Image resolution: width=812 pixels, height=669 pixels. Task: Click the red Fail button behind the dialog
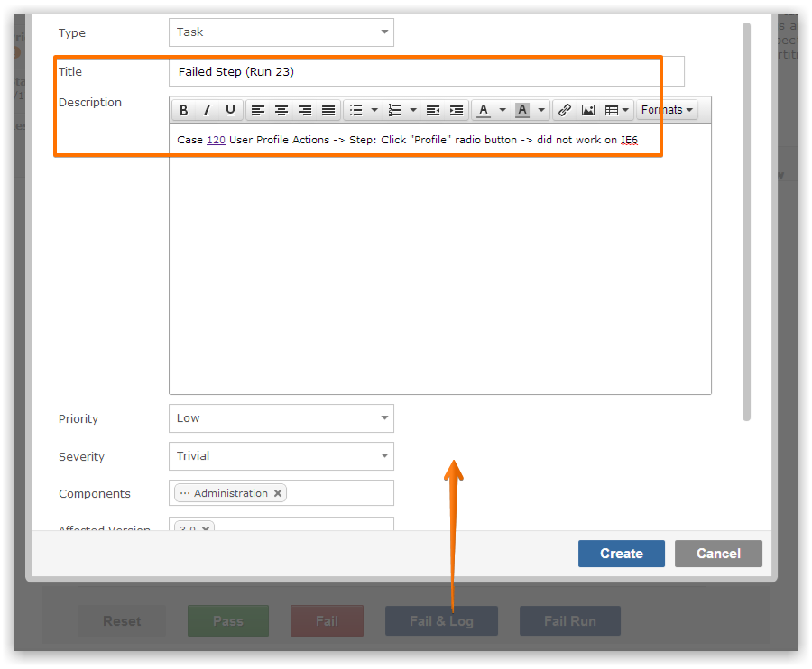pos(327,621)
